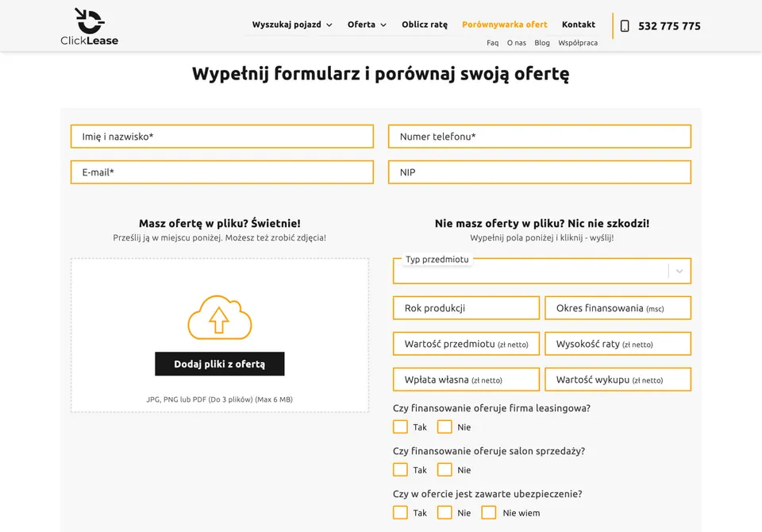This screenshot has width=762, height=532.
Task: Check Tak for ubezpieczenie included
Action: pos(401,513)
